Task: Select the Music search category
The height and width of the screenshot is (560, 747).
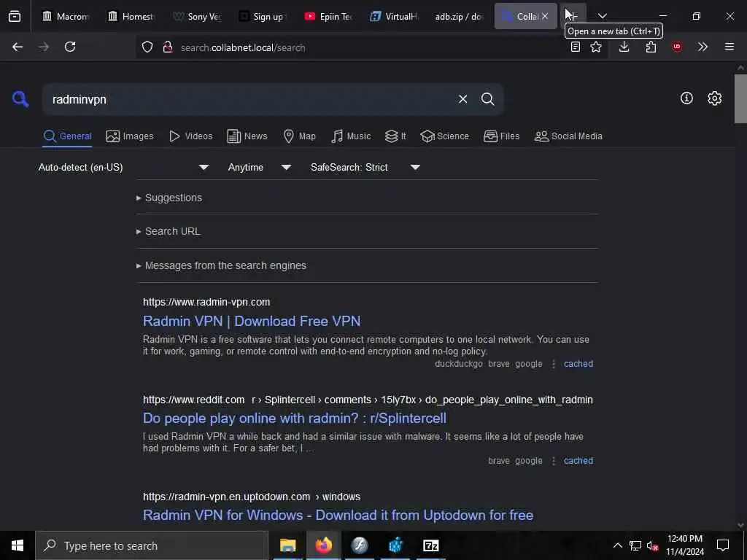Action: point(351,136)
